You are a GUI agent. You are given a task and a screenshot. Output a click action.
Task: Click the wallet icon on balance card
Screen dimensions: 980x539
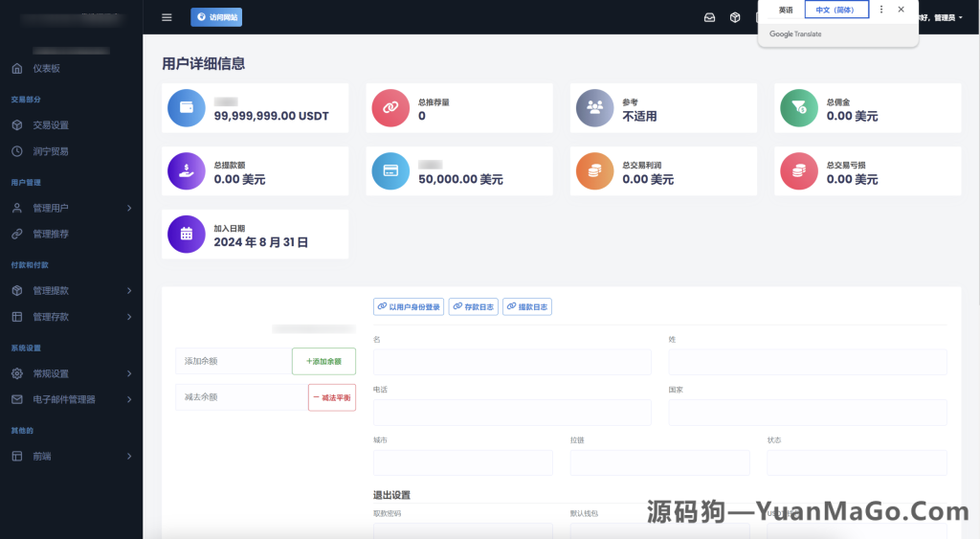click(x=187, y=107)
